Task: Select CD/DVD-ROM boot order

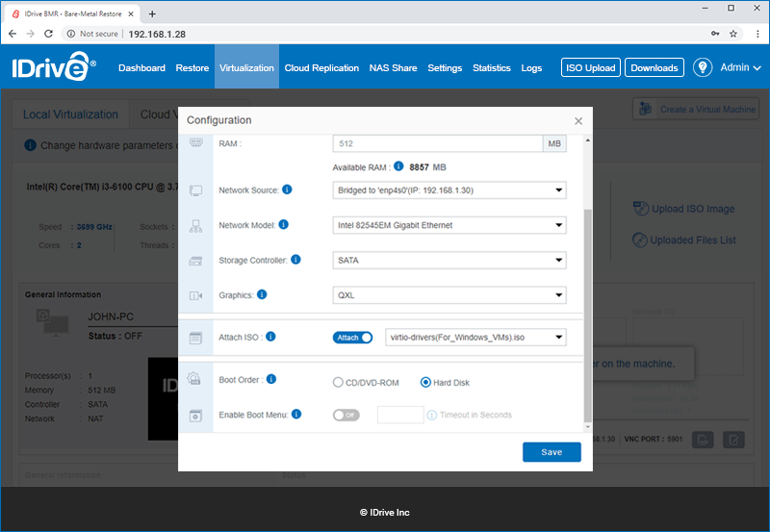Action: pos(338,382)
